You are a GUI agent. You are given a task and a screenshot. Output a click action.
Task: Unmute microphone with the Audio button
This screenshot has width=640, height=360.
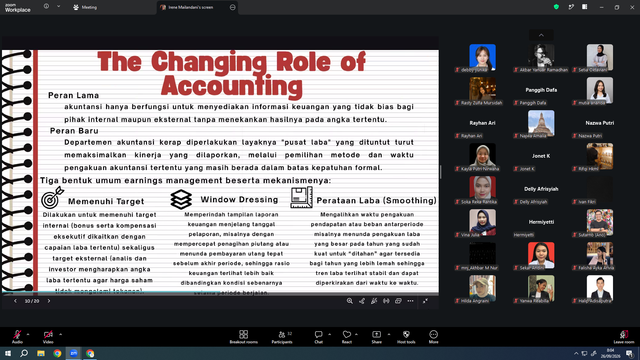pyautogui.click(x=17, y=337)
